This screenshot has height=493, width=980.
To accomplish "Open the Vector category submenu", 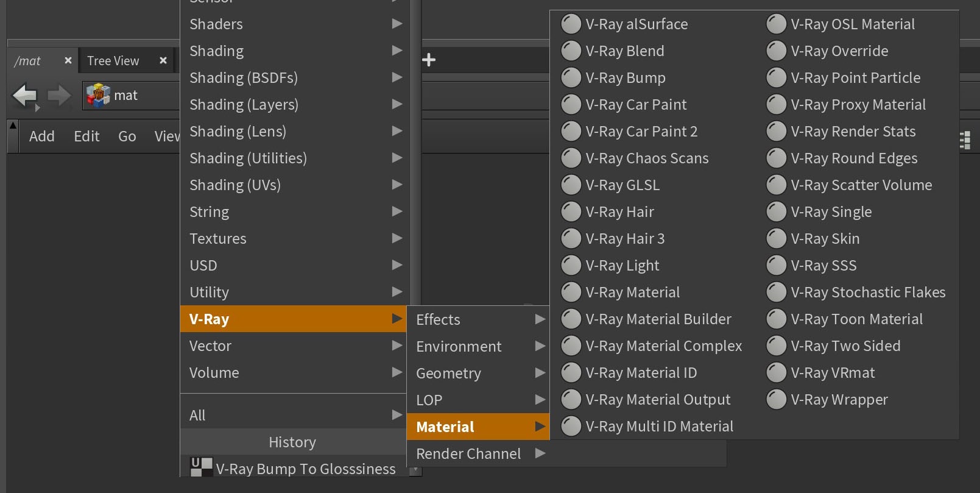I will (293, 346).
